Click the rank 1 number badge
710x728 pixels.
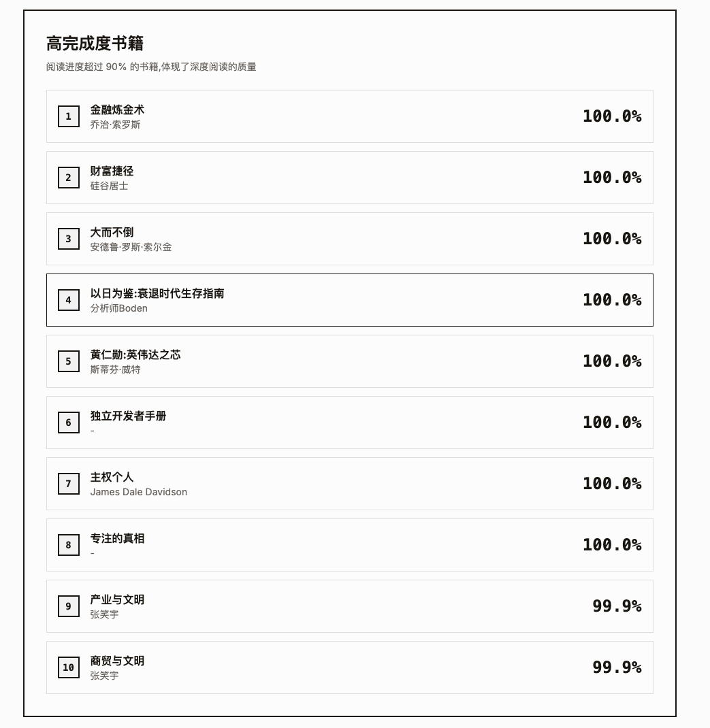(x=68, y=116)
